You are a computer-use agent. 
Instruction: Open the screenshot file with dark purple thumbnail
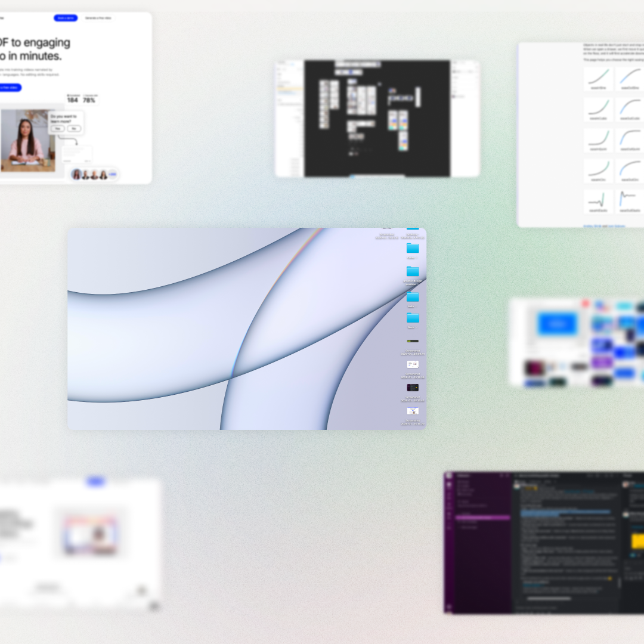point(413,392)
